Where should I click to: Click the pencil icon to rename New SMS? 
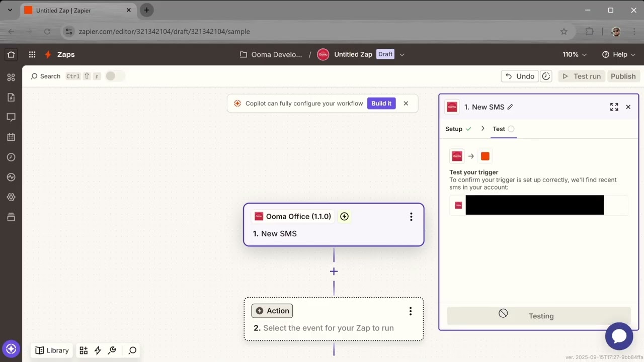click(510, 107)
